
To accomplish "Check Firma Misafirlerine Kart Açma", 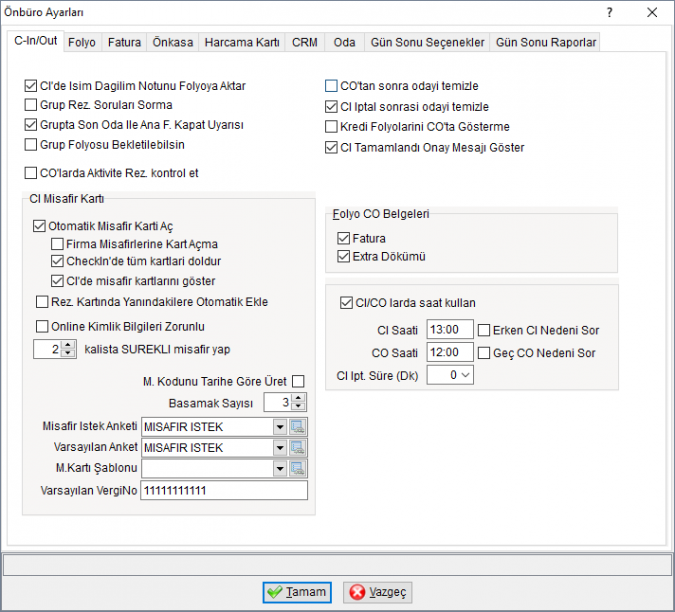I will point(57,244).
